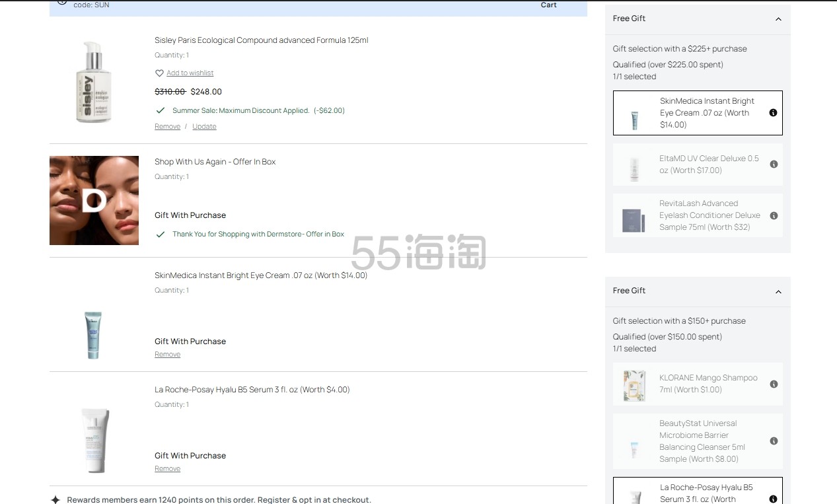Click the $248.00 sale price

tap(206, 92)
